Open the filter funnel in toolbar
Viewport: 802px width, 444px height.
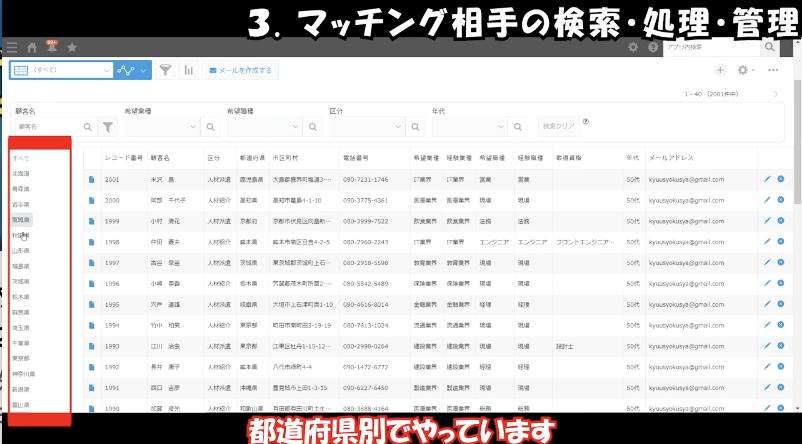click(x=166, y=70)
